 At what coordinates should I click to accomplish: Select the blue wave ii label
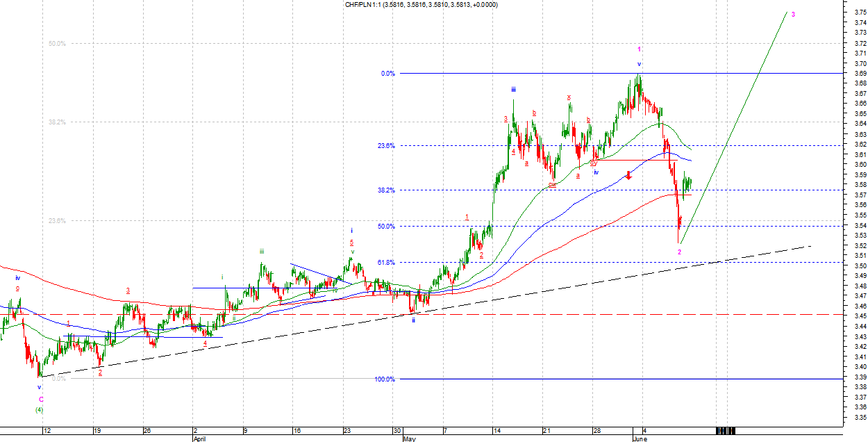click(413, 320)
